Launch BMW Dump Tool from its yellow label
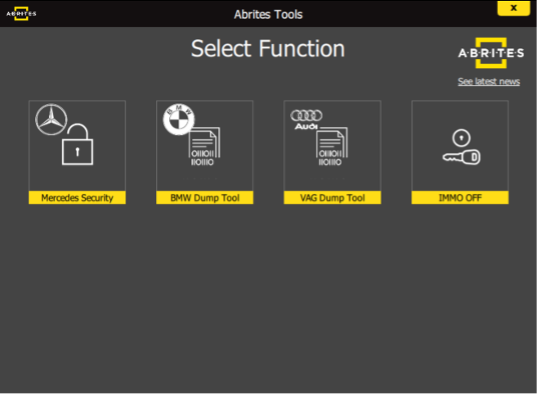 (x=205, y=198)
